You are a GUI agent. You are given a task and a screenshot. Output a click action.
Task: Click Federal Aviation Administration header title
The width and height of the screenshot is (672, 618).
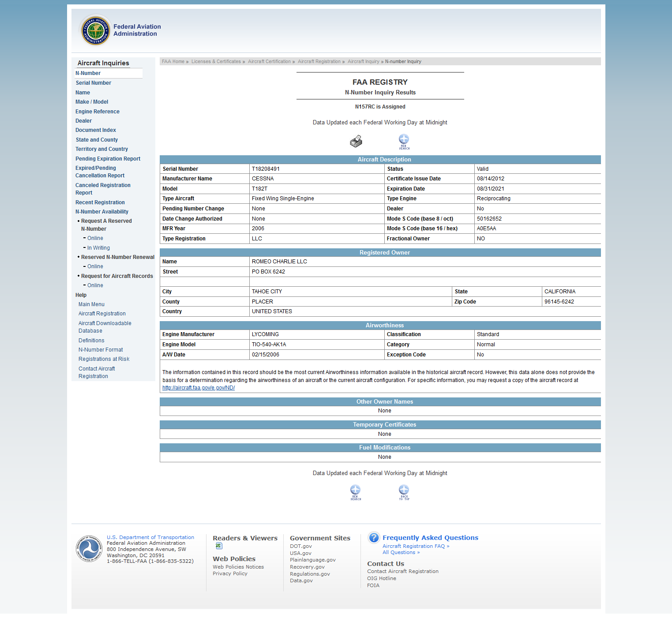pos(137,30)
